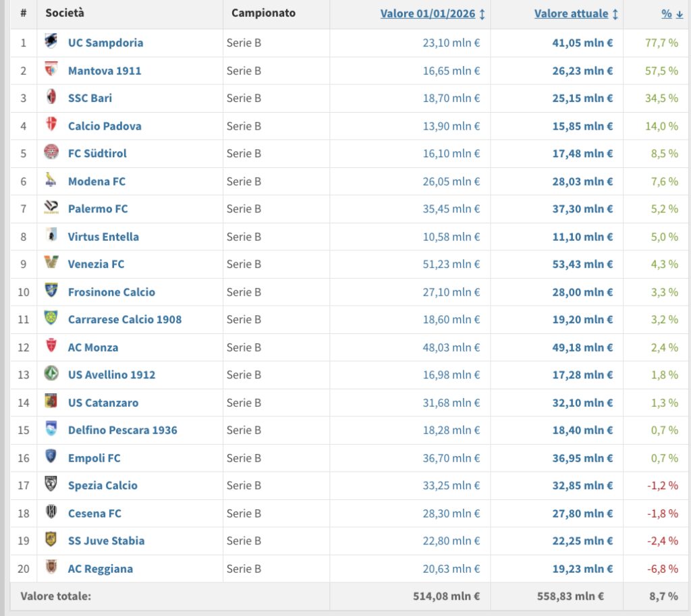The width and height of the screenshot is (691, 616).
Task: Click the US Catanzaro crest icon
Action: [x=51, y=402]
